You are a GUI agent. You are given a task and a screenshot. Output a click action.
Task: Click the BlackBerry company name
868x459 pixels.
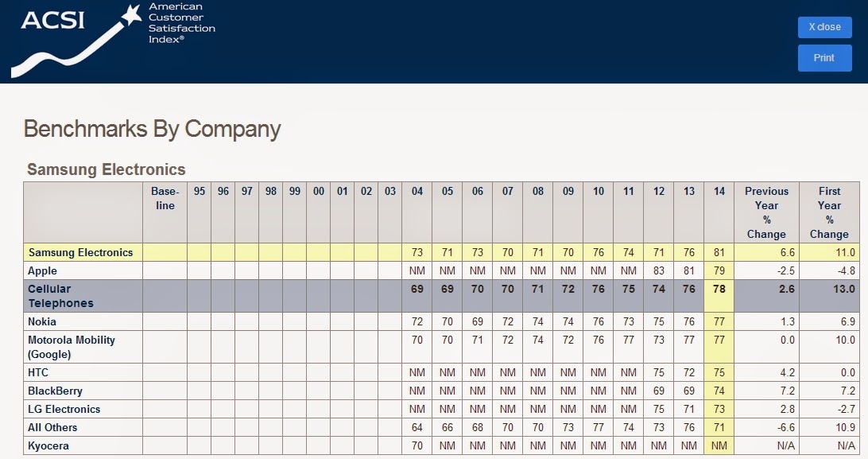56,391
